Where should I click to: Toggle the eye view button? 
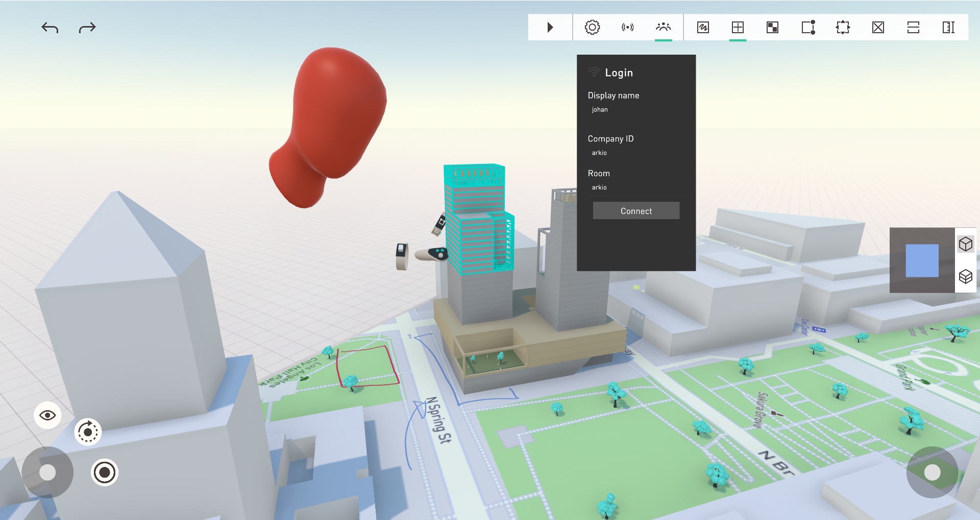(x=47, y=415)
